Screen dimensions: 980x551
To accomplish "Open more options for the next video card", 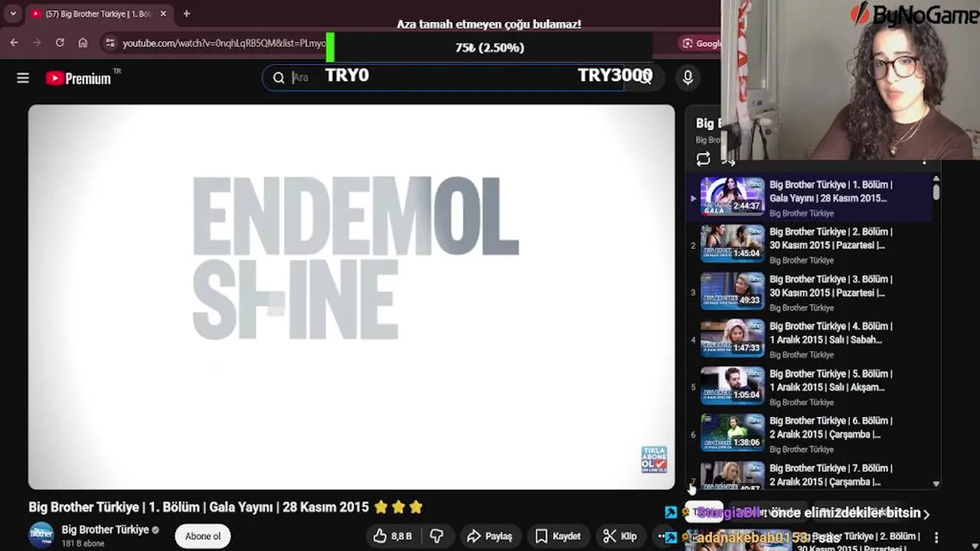I will [x=936, y=538].
